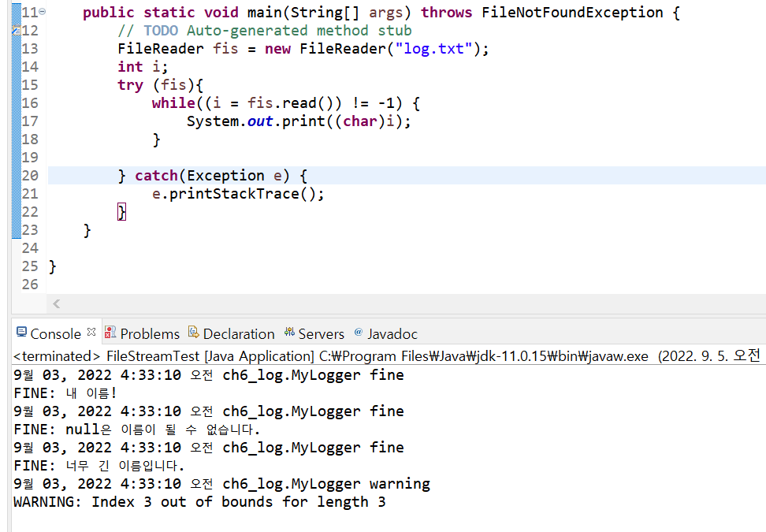Switch to the Console tab

[55, 333]
